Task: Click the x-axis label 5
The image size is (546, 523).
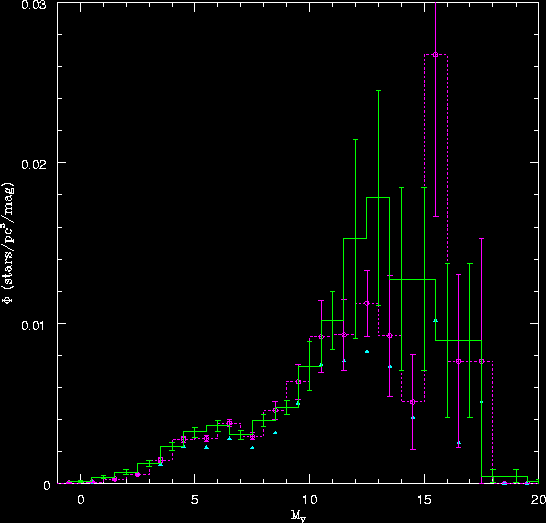Action: pyautogui.click(x=195, y=500)
